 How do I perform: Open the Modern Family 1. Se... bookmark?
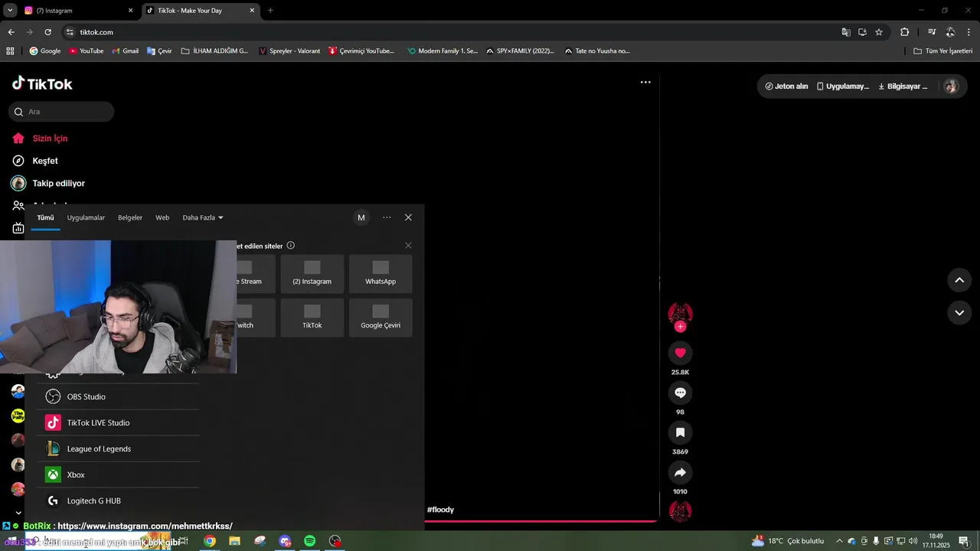point(443,51)
